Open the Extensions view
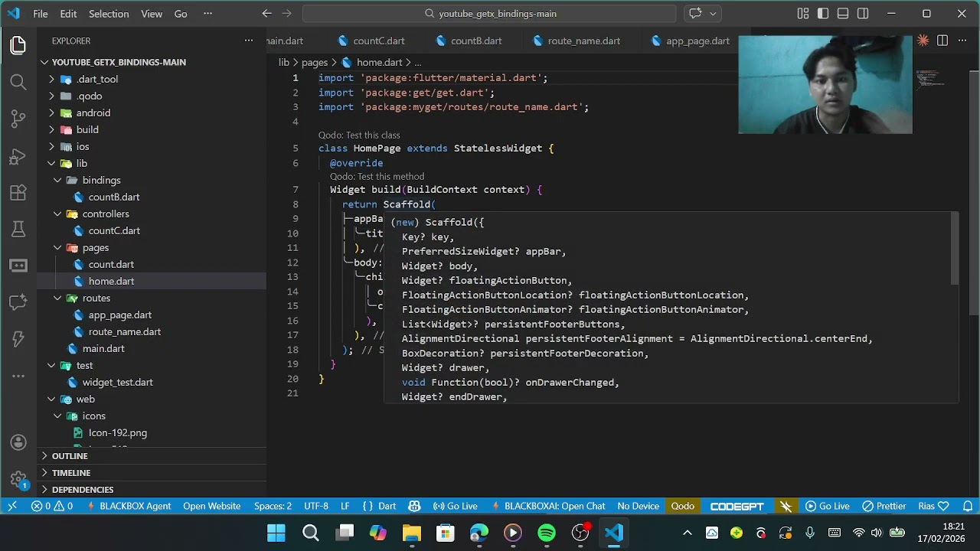The width and height of the screenshot is (980, 551). 18,193
